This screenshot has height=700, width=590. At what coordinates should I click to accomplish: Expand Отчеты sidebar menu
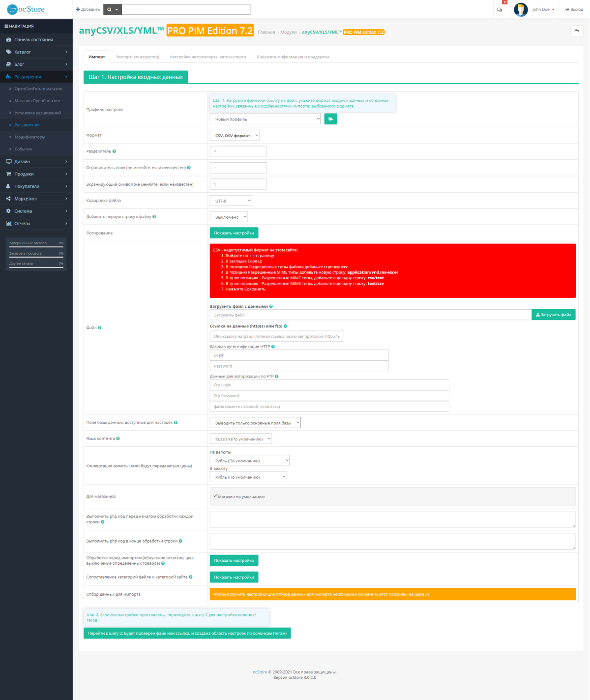click(x=36, y=223)
